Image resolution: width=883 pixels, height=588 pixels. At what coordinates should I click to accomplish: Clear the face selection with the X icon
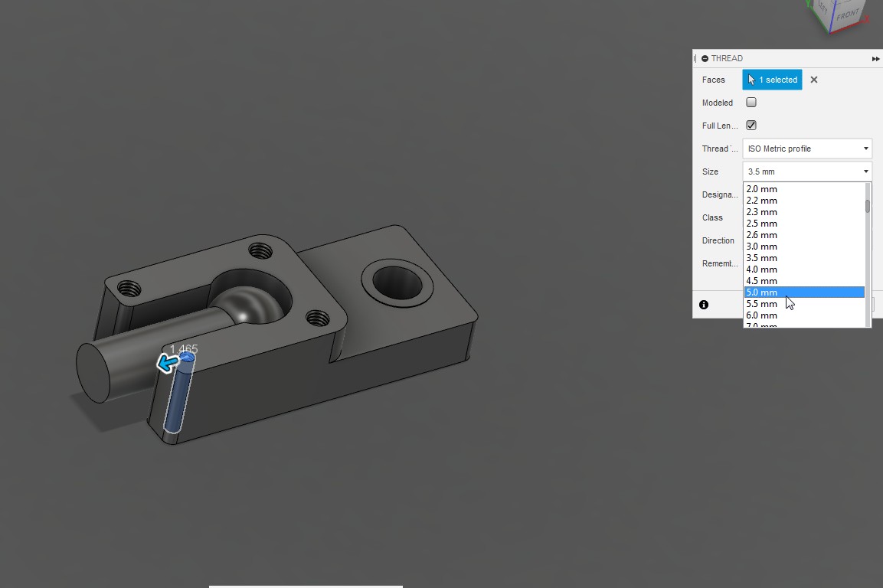[x=814, y=80]
